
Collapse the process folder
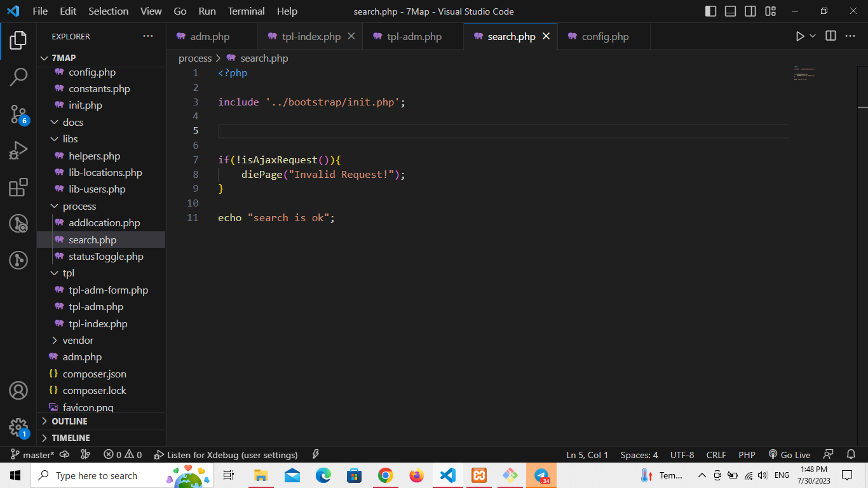(x=101, y=206)
